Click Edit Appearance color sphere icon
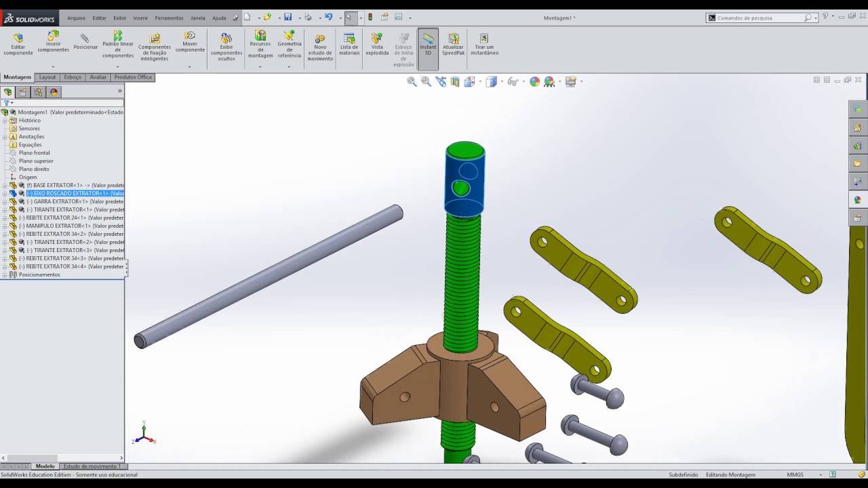This screenshot has height=488, width=868. pyautogui.click(x=534, y=81)
